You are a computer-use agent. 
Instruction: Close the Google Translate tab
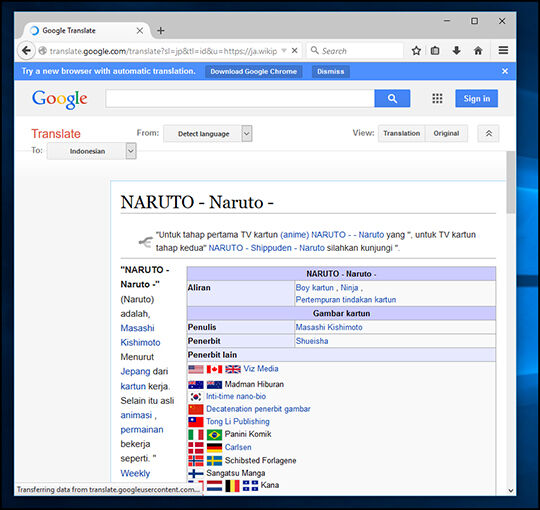point(139,31)
